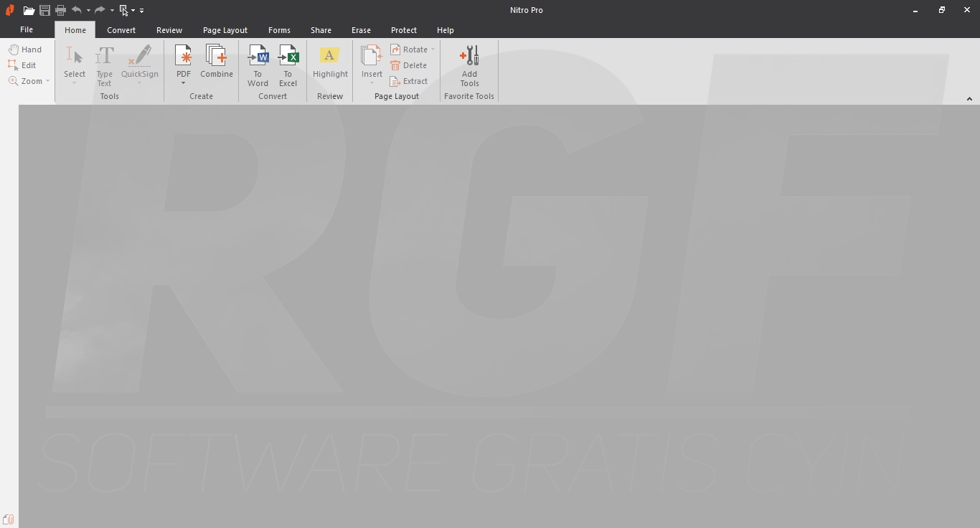Open the Share tab

click(x=321, y=30)
